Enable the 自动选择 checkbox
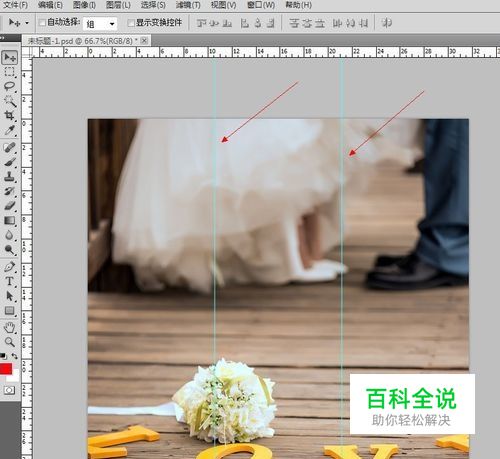Image resolution: width=500 pixels, height=459 pixels. (x=42, y=23)
